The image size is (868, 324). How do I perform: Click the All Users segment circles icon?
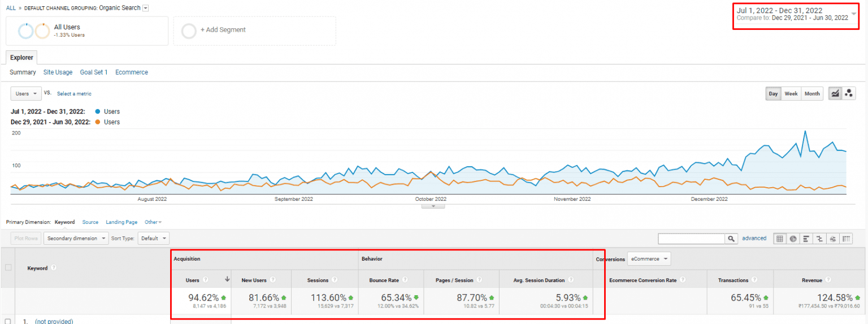[x=34, y=31]
